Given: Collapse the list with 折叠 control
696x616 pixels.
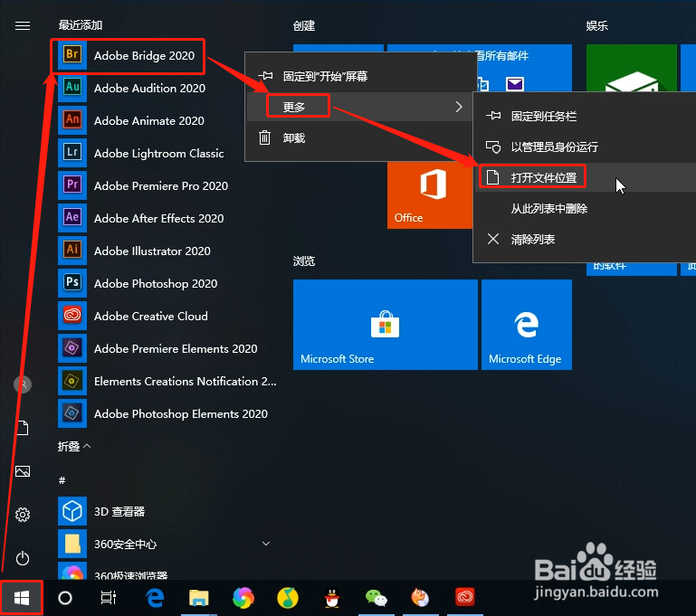Looking at the screenshot, I should pos(74,446).
